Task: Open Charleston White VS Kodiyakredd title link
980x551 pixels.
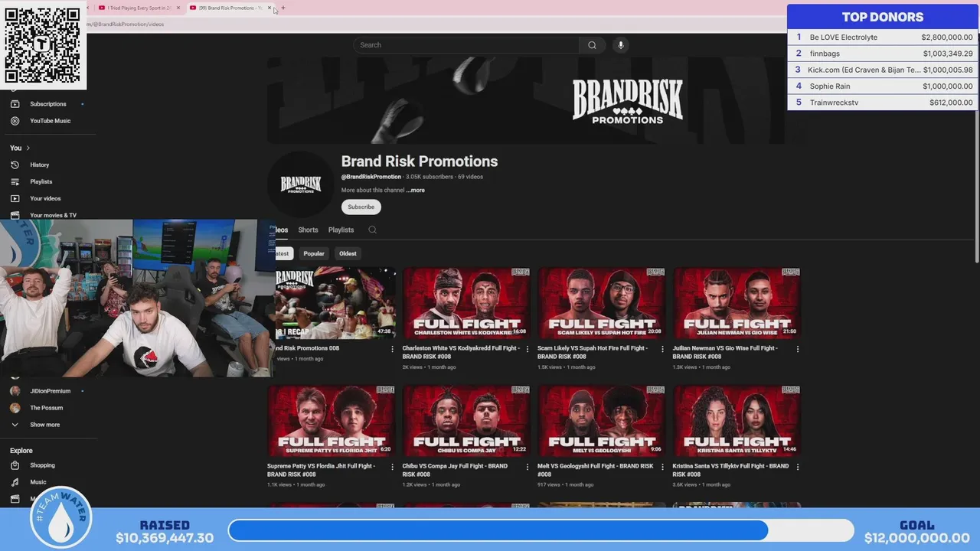Action: click(461, 352)
